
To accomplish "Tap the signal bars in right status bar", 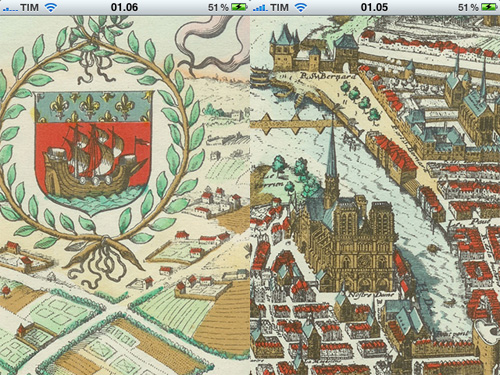I will tap(260, 8).
